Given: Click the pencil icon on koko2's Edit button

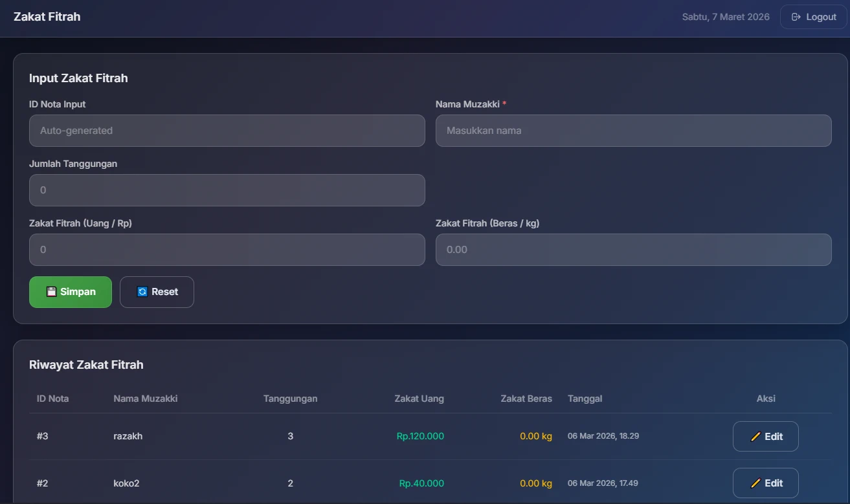Looking at the screenshot, I should (x=755, y=483).
